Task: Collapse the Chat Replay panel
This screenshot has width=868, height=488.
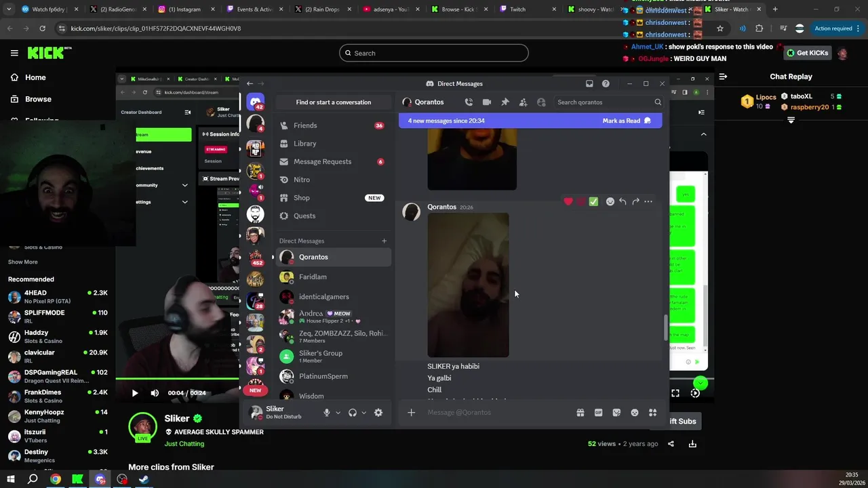Action: tap(723, 77)
